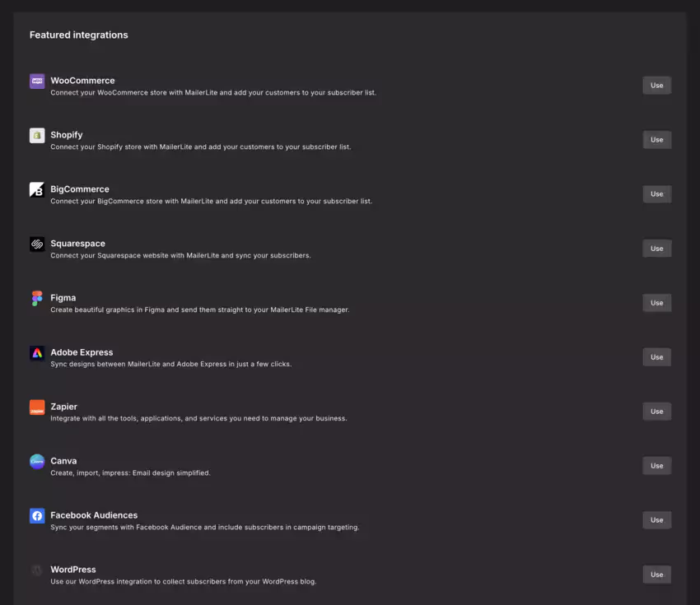Screen dimensions: 700x605
Task: Open the Squarespace logo icon
Action: pos(37,244)
